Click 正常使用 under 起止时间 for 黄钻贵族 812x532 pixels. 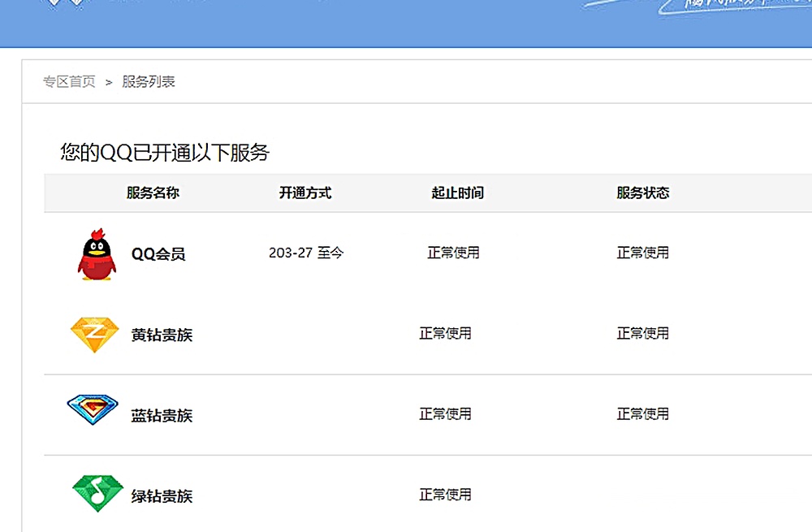pos(445,333)
